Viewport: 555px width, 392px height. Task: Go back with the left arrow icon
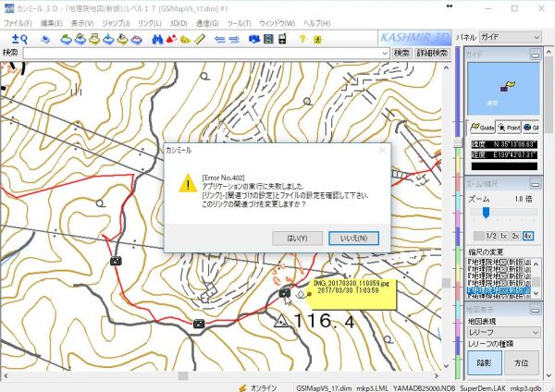[x=220, y=40]
